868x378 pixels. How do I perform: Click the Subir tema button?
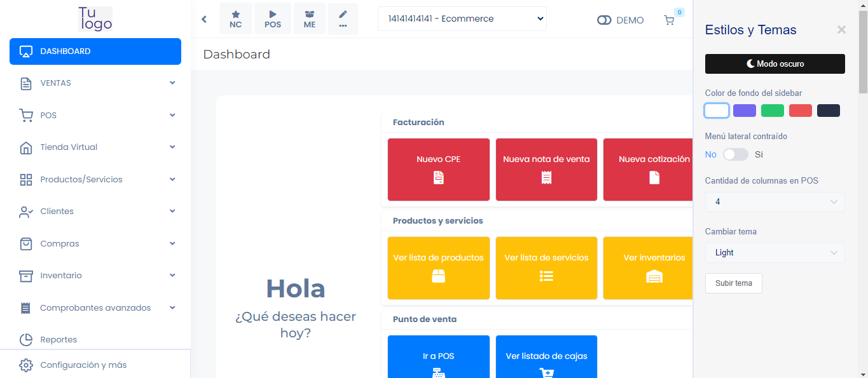pyautogui.click(x=734, y=283)
